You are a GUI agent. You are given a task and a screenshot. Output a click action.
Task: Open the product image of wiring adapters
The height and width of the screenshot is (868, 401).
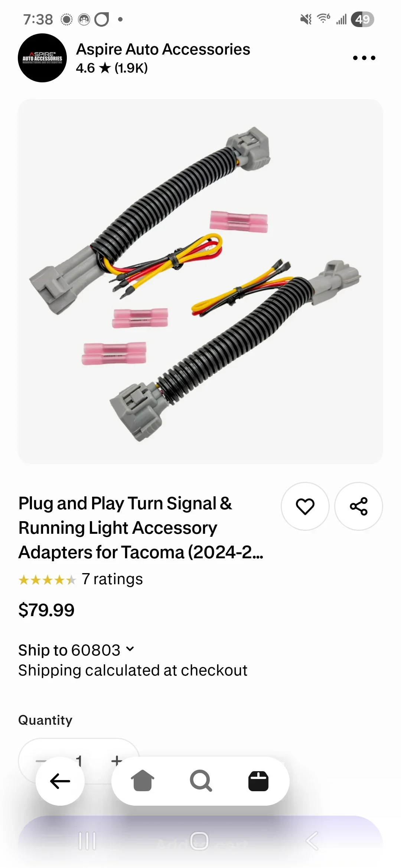click(x=200, y=282)
